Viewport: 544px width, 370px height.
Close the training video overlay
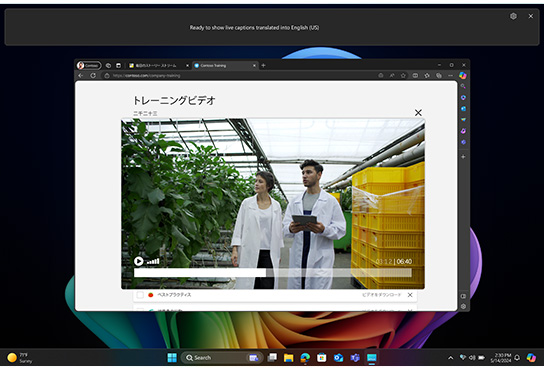pyautogui.click(x=418, y=112)
